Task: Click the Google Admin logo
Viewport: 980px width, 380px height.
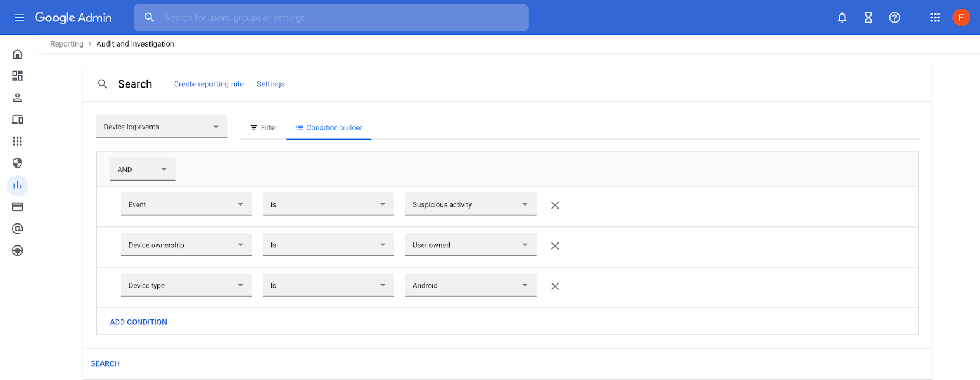Action: pos(73,18)
